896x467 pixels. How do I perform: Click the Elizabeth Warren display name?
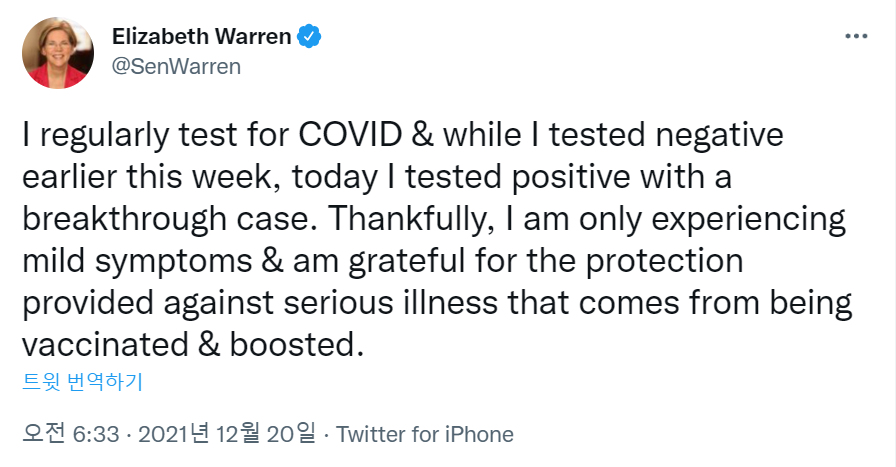[201, 37]
